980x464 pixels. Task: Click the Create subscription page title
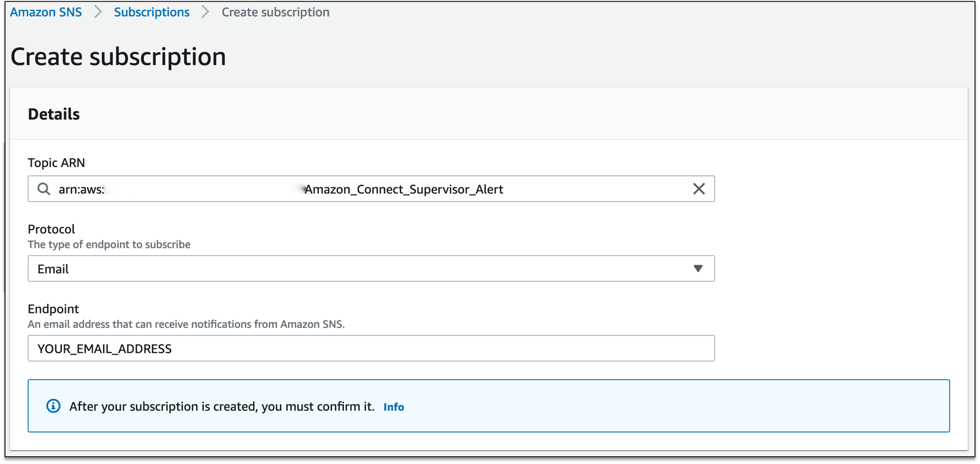point(118,57)
